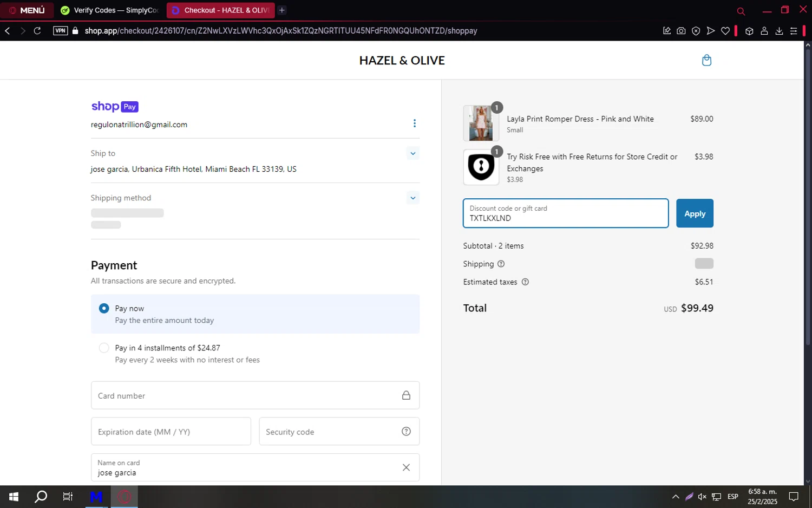Image resolution: width=812 pixels, height=508 pixels.
Task: Click the HAZEL & OLIVE store title
Action: click(402, 61)
